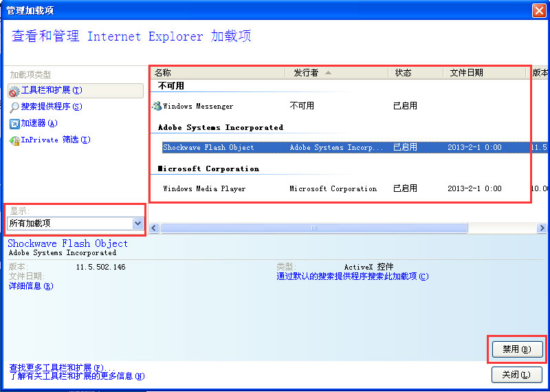The height and width of the screenshot is (392, 550).
Task: Click the InPrivate Filtering lock icon
Action: 14,141
